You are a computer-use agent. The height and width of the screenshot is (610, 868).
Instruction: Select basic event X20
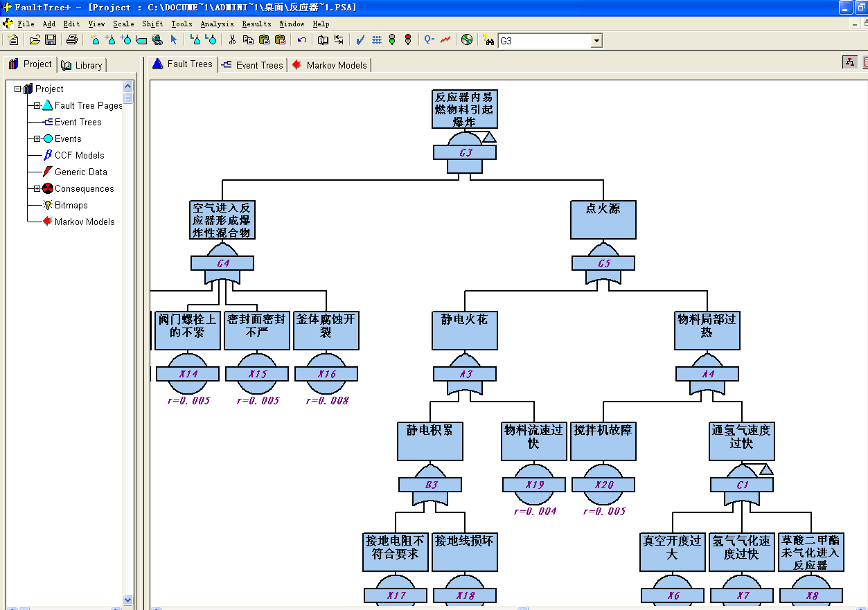(x=603, y=485)
